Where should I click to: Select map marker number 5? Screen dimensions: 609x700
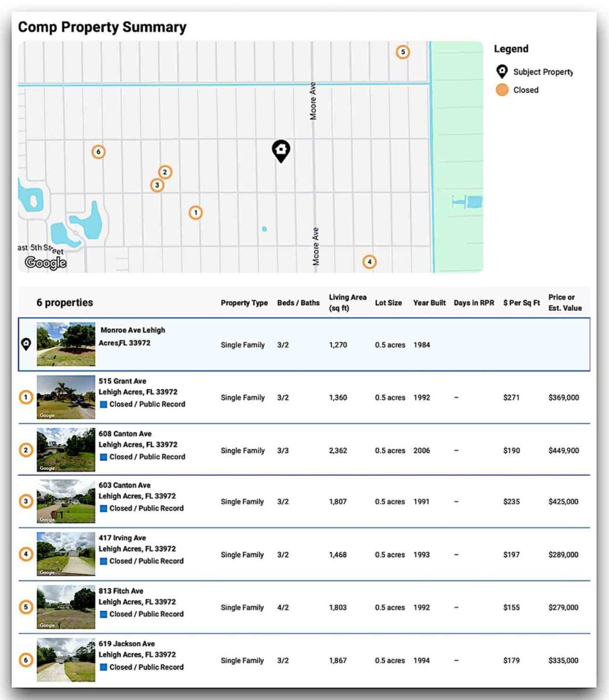point(402,52)
